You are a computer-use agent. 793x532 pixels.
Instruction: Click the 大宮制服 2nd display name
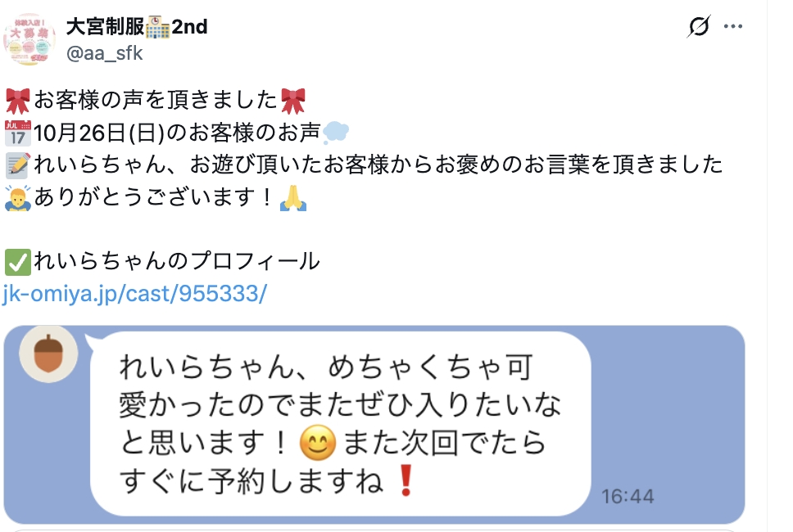pyautogui.click(x=137, y=26)
